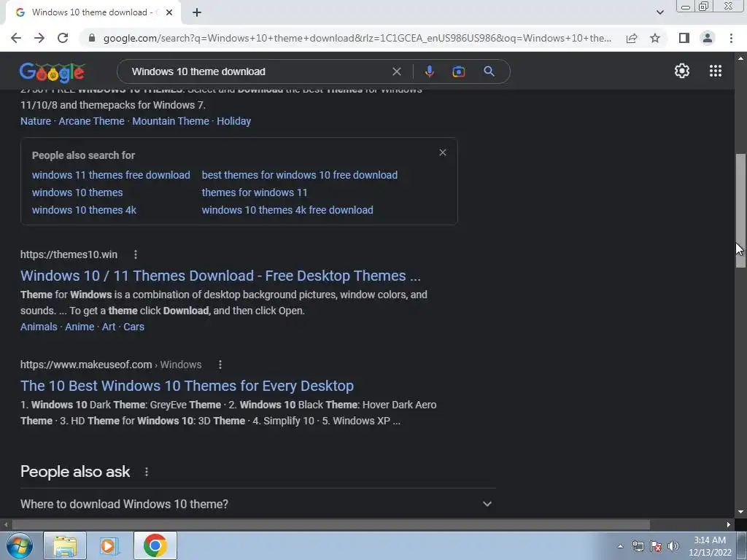Open the Google apps grid
This screenshot has height=560, width=747.
coord(716,71)
